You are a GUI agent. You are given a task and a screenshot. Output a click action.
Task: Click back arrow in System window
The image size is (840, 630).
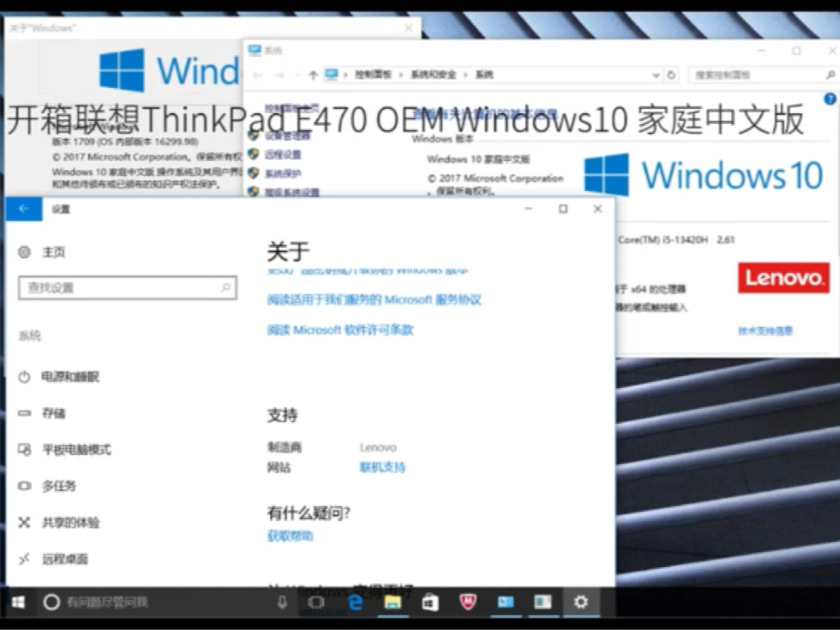[257, 75]
